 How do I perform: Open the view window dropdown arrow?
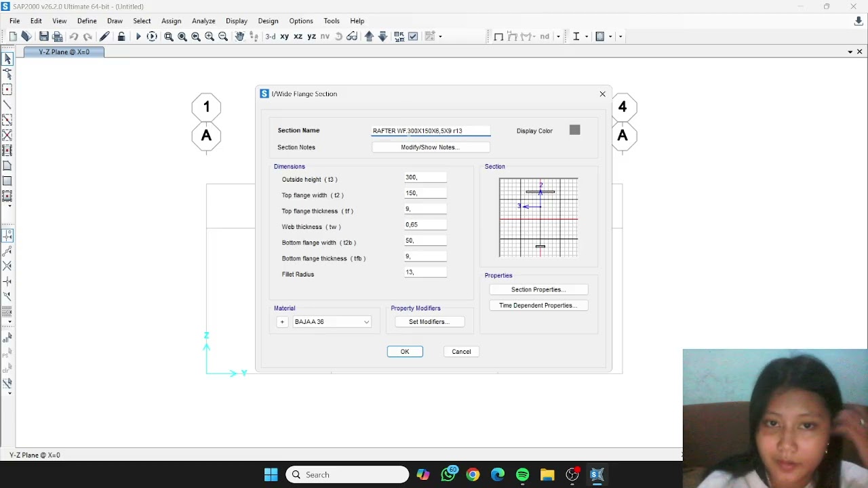click(850, 52)
